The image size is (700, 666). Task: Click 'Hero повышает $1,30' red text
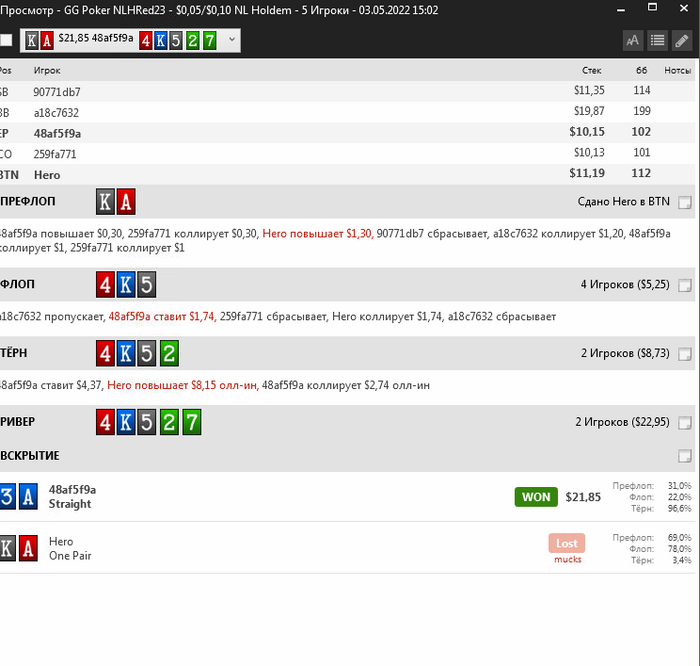tap(318, 233)
